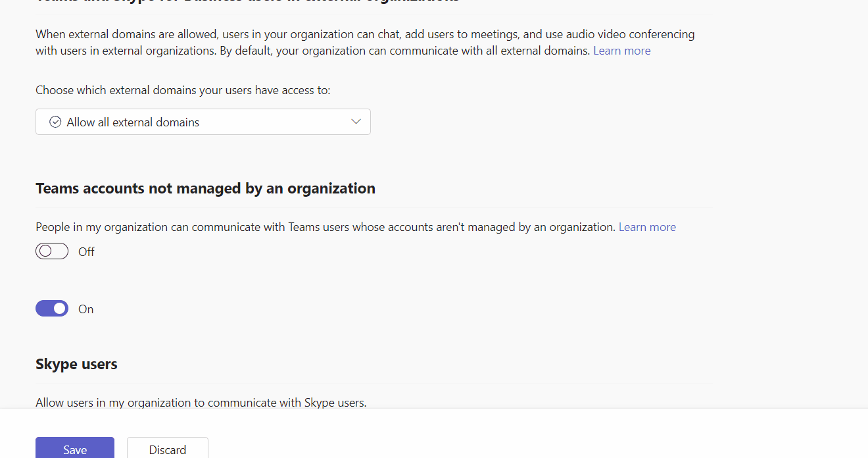This screenshot has height=458, width=868.
Task: Turn off the switch labeled On
Action: click(x=52, y=309)
